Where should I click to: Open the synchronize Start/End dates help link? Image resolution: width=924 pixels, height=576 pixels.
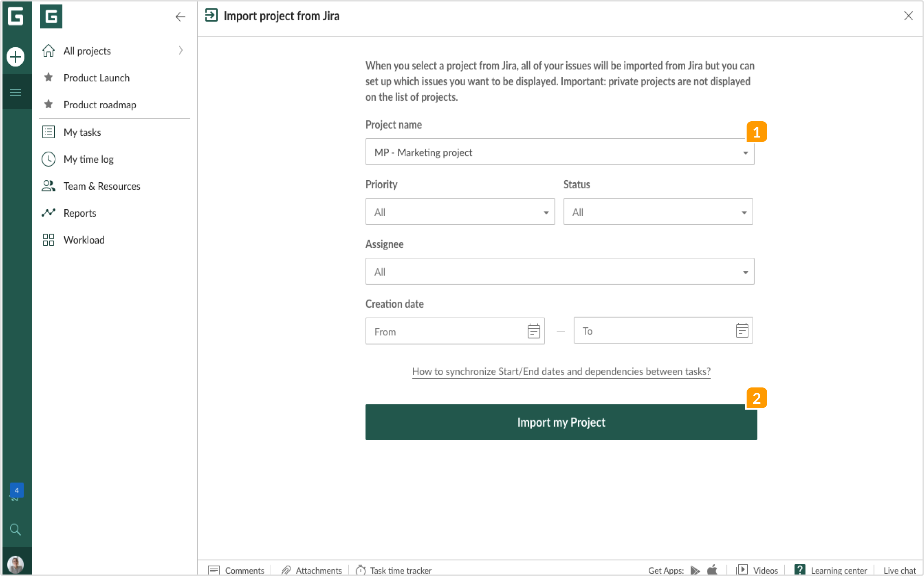[x=561, y=372]
